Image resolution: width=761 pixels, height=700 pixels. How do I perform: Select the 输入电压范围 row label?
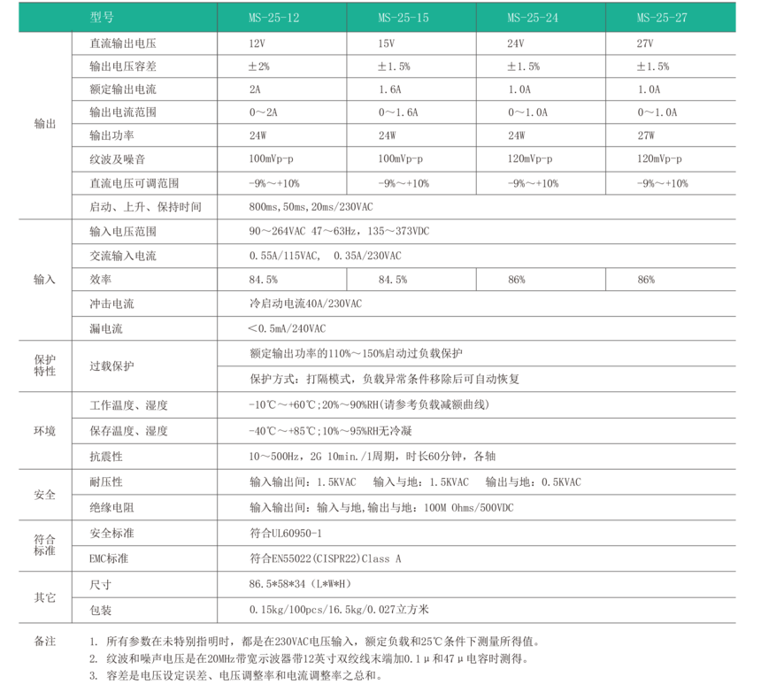[123, 232]
